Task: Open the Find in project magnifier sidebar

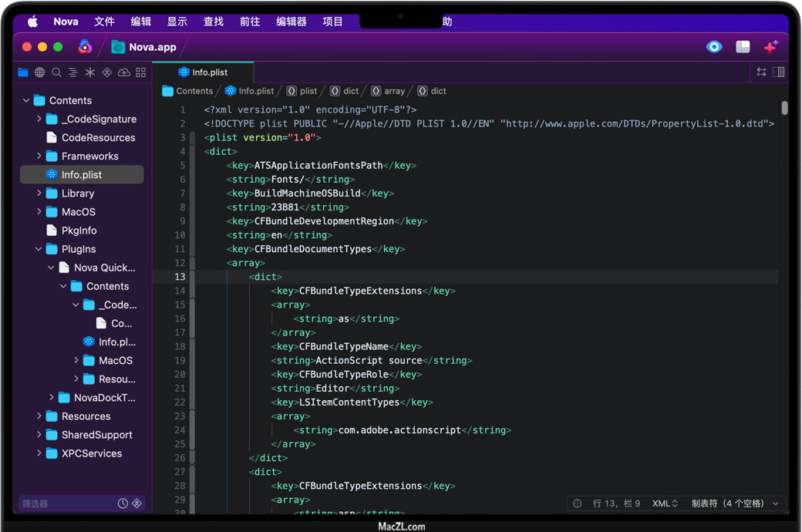Action: tap(56, 72)
